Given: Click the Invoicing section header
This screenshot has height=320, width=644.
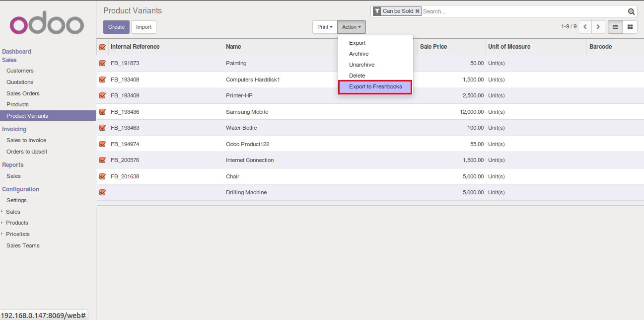Looking at the screenshot, I should 14,129.
